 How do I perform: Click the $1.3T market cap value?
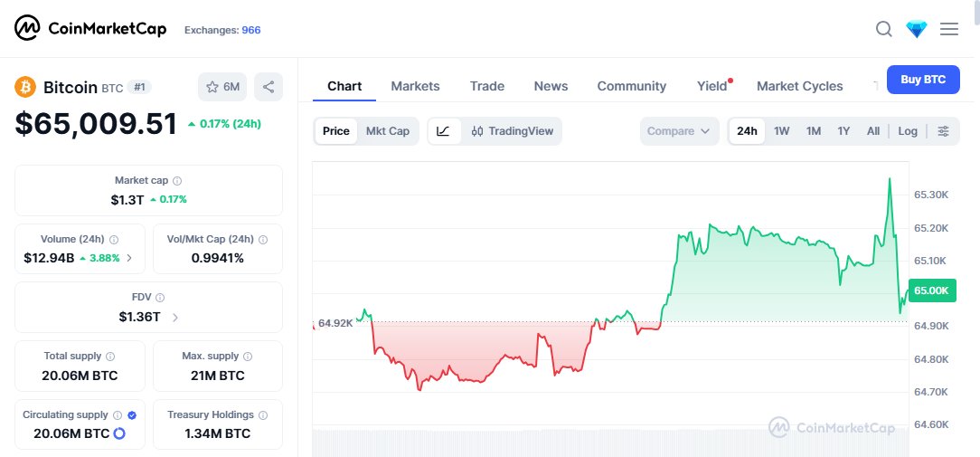point(127,200)
